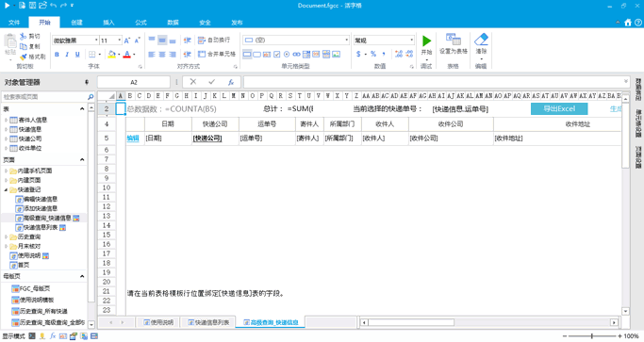Viewport: 644px width, 342px height.
Task: Click the Clear (清除) eraser icon
Action: pyautogui.click(x=481, y=40)
